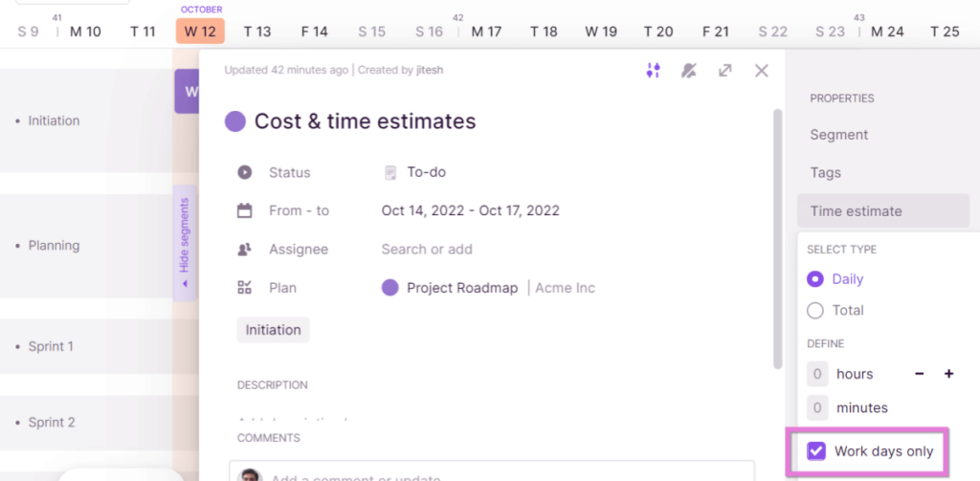The width and height of the screenshot is (980, 481).
Task: Open the properties sliders icon
Action: pyautogui.click(x=653, y=71)
